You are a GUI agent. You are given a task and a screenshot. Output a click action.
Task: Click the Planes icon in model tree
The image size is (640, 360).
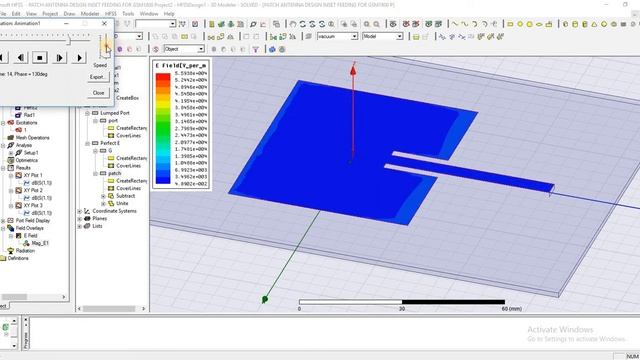pyautogui.click(x=87, y=219)
